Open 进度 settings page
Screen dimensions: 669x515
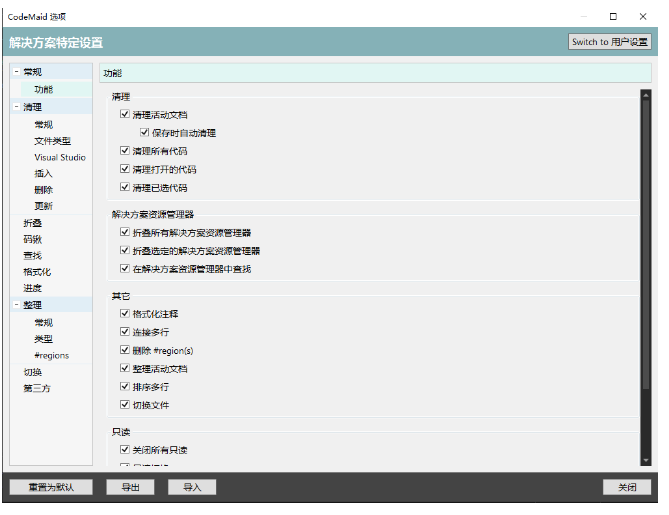(32, 288)
